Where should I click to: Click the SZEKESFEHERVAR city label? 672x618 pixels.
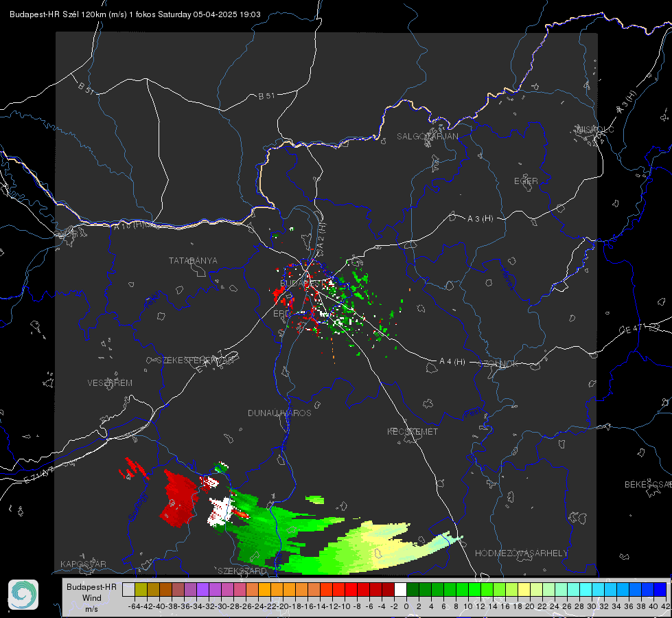[x=195, y=360]
